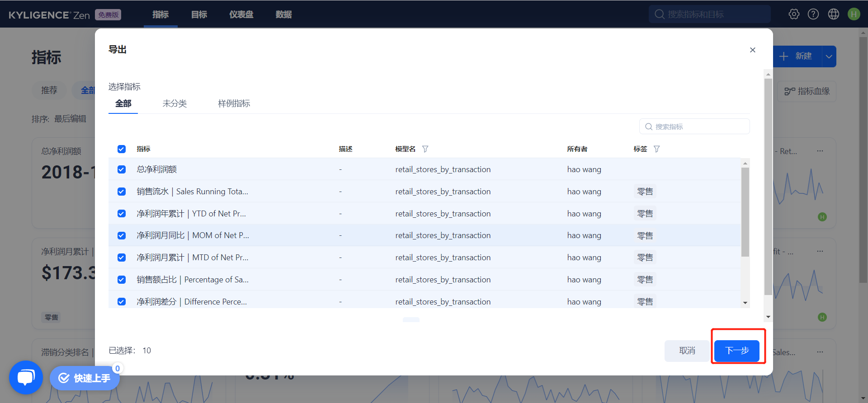Uncheck the 总净利润额 checkbox

[122, 169]
